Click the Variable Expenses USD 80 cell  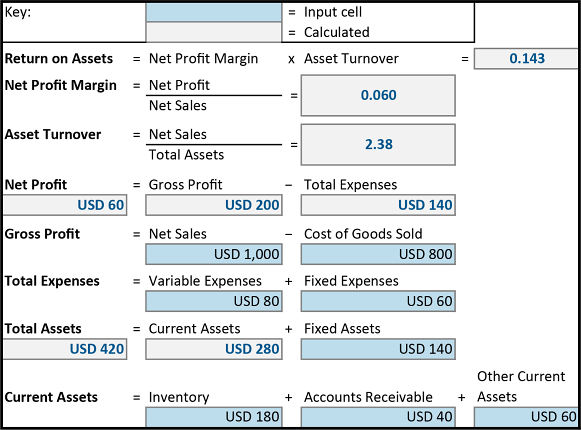click(x=214, y=301)
